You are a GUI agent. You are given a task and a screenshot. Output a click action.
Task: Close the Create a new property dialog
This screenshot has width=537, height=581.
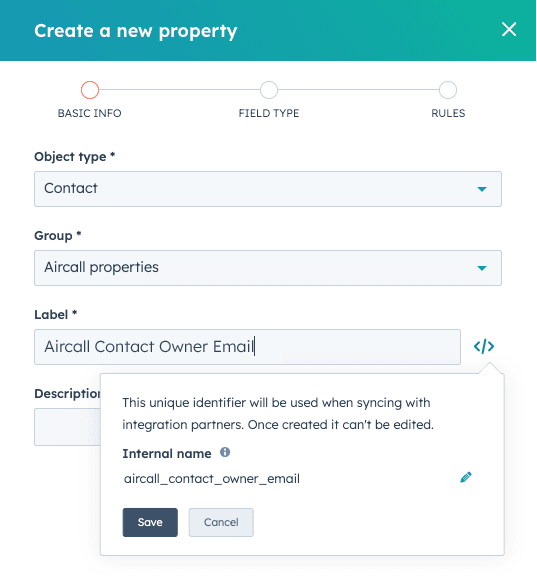[x=508, y=29]
